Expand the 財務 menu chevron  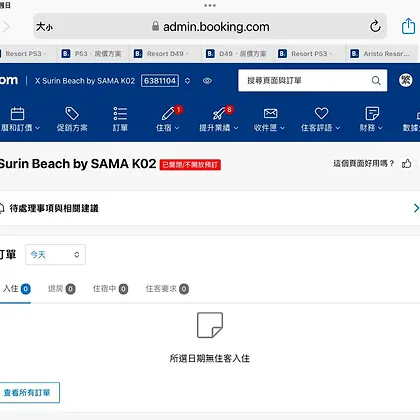click(380, 128)
